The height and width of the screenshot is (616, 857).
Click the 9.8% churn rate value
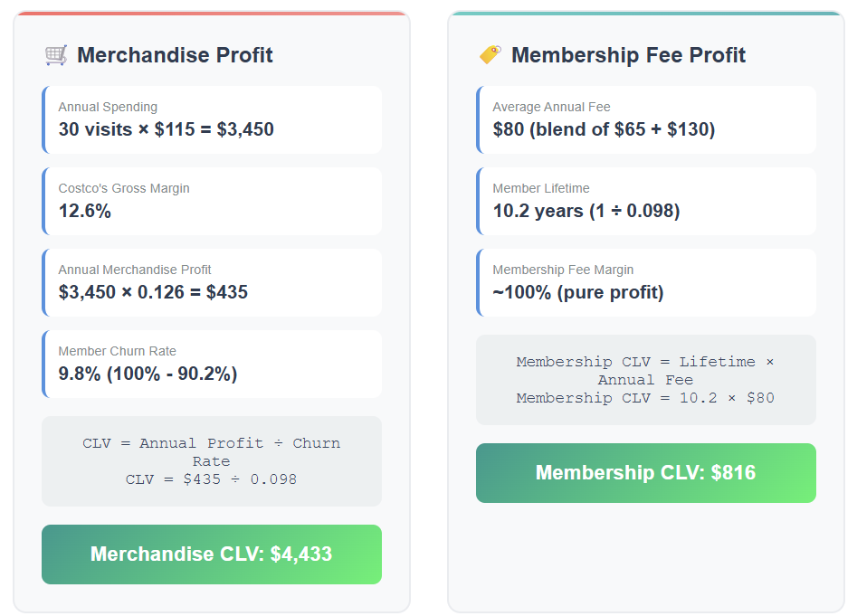click(x=80, y=374)
